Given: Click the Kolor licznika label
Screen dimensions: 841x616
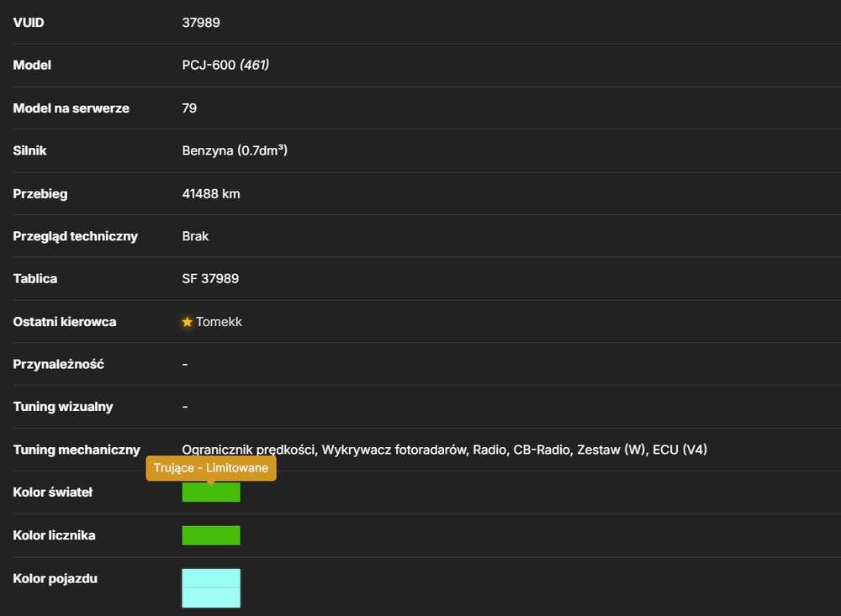Looking at the screenshot, I should coord(54,535).
